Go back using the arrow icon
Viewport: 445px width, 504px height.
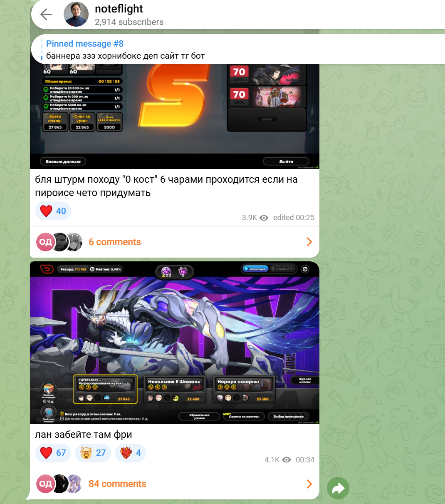[x=46, y=15]
